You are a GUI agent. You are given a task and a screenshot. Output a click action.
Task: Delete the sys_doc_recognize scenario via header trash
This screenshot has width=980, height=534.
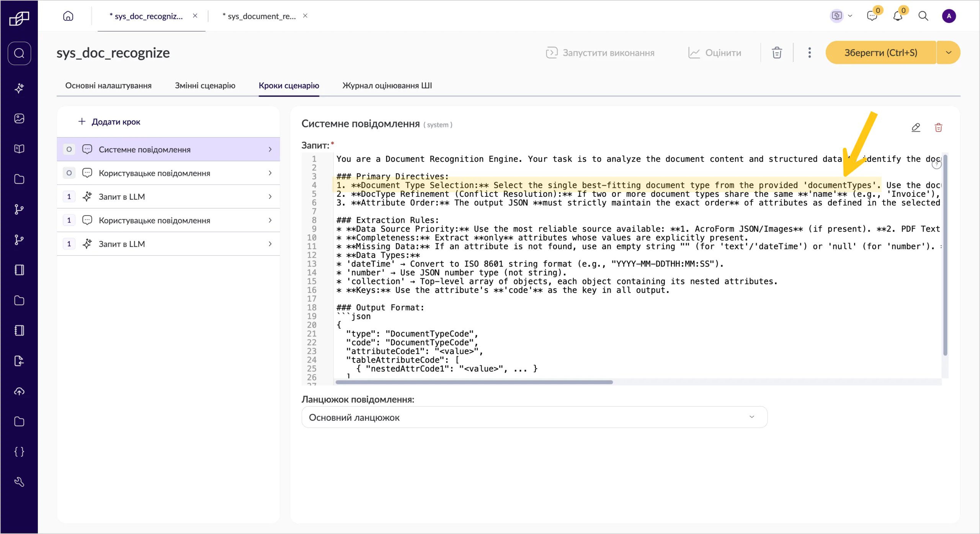tap(777, 53)
